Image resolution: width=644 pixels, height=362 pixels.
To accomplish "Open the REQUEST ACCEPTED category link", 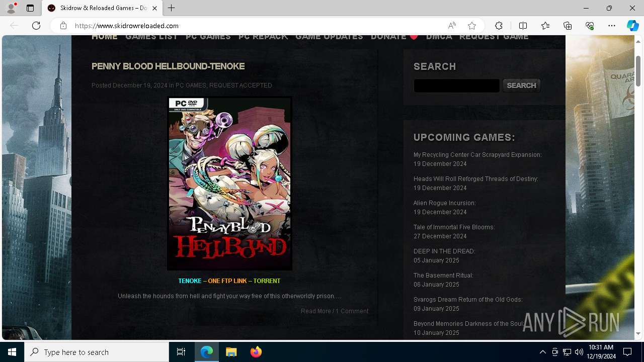I will [240, 85].
